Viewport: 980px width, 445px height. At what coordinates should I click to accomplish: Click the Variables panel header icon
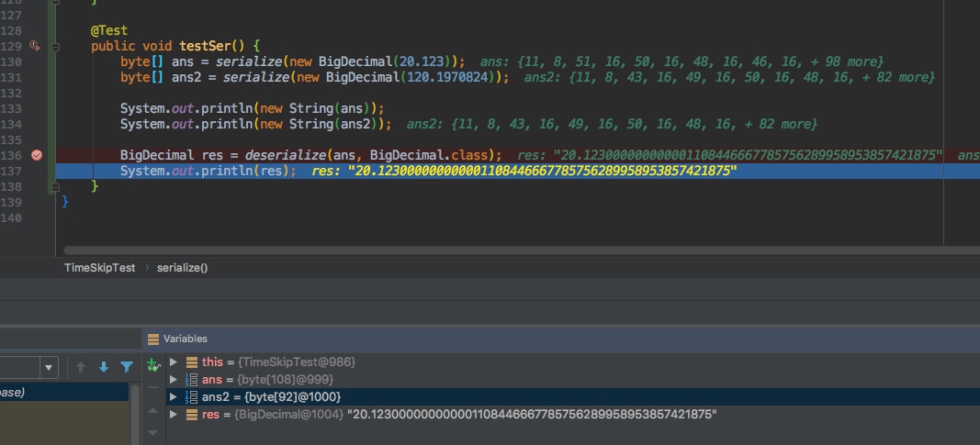point(153,339)
